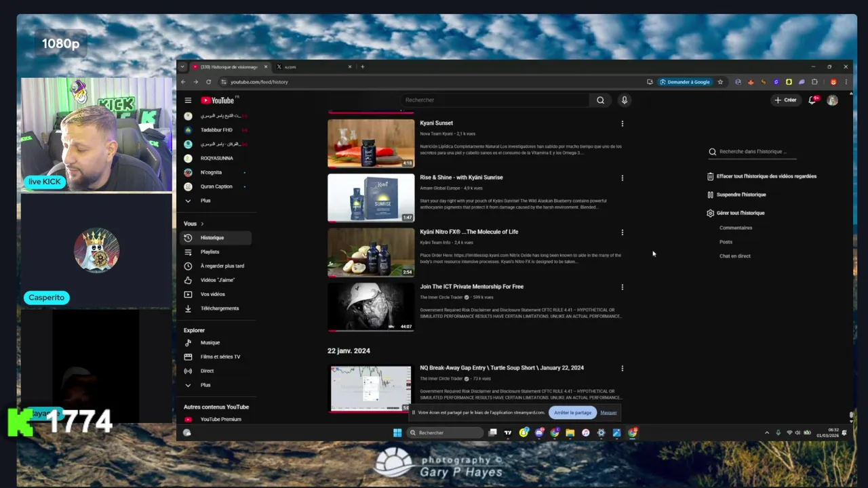Viewport: 868px width, 488px height.
Task: Activate voice search microphone icon
Action: tap(625, 100)
